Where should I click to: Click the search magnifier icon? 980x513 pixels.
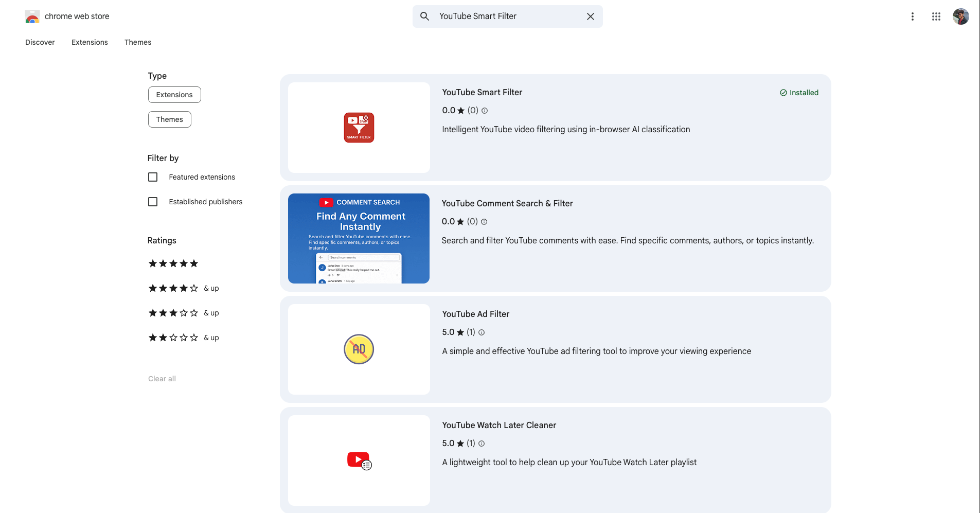click(x=424, y=16)
